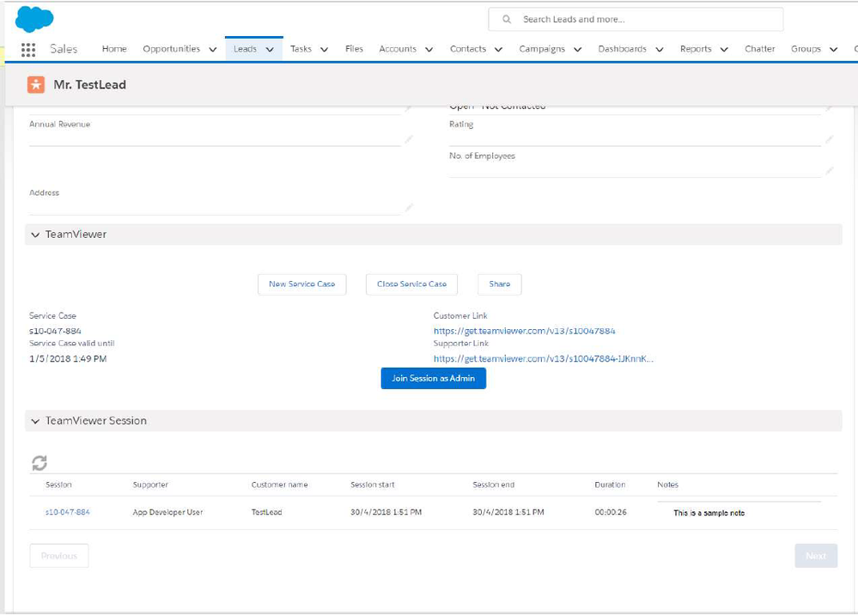The width and height of the screenshot is (858, 616).
Task: Open the Tasks tab
Action: click(x=301, y=49)
